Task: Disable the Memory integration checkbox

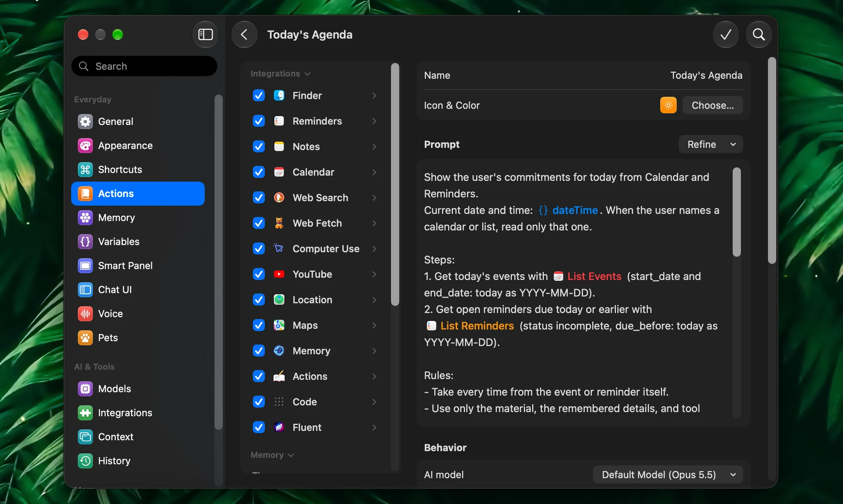Action: tap(259, 351)
